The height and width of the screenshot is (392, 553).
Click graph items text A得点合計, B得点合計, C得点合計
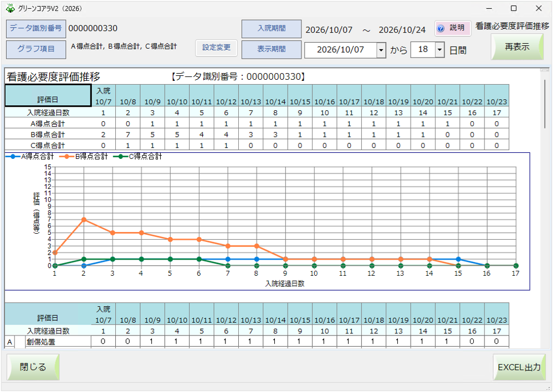pyautogui.click(x=124, y=46)
